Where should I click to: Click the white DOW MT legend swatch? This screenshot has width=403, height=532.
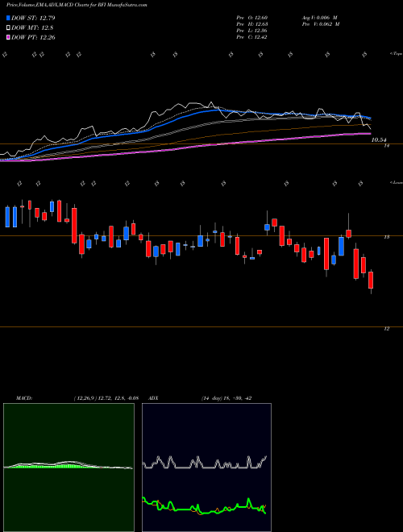8,28
